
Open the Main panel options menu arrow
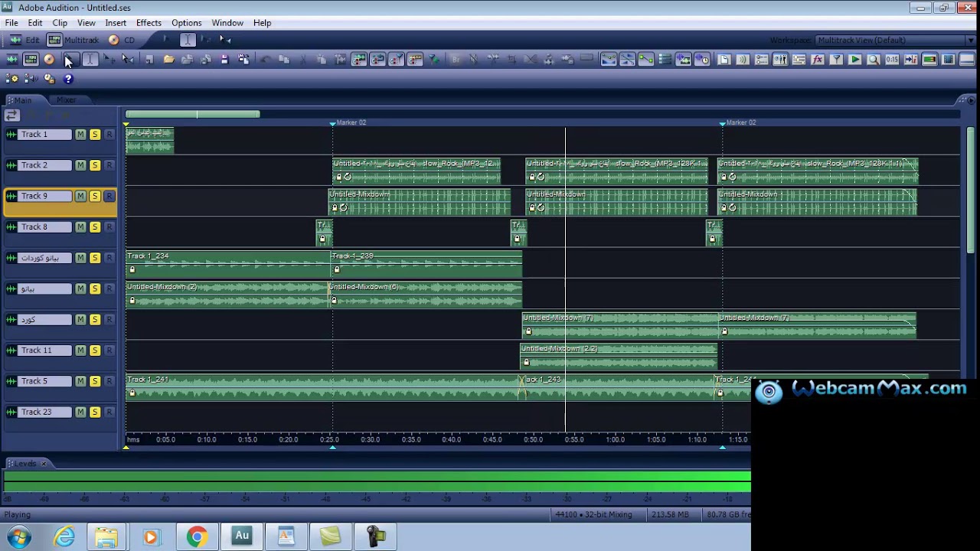pyautogui.click(x=969, y=100)
